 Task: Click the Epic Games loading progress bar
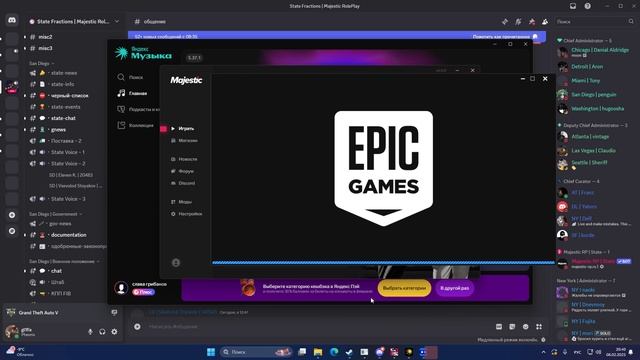click(x=383, y=262)
